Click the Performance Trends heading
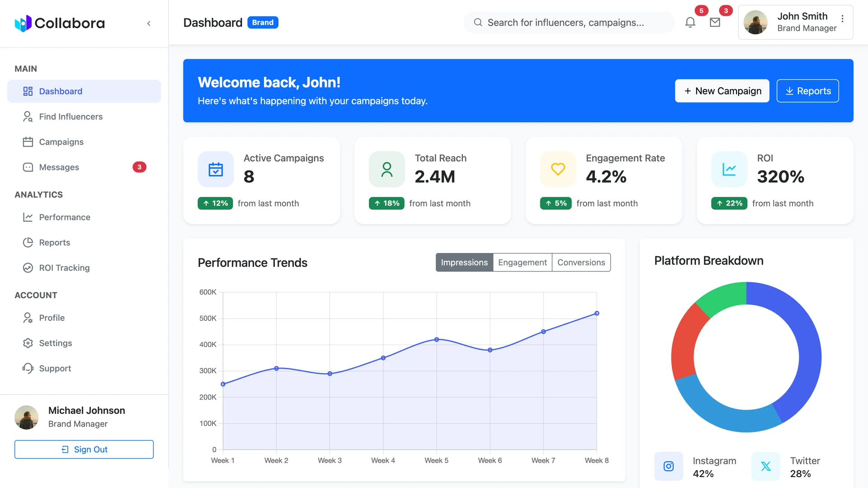The width and height of the screenshot is (868, 488). (x=252, y=263)
